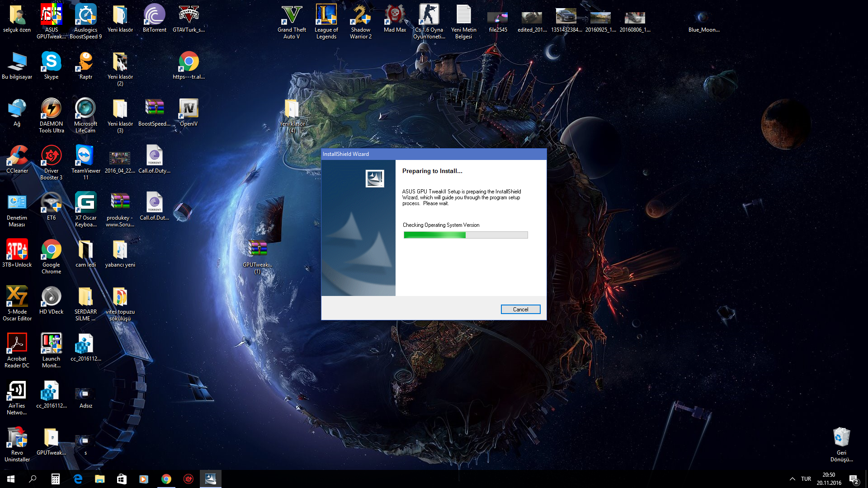This screenshot has width=868, height=488.
Task: Click the installation progress bar
Action: pyautogui.click(x=465, y=235)
